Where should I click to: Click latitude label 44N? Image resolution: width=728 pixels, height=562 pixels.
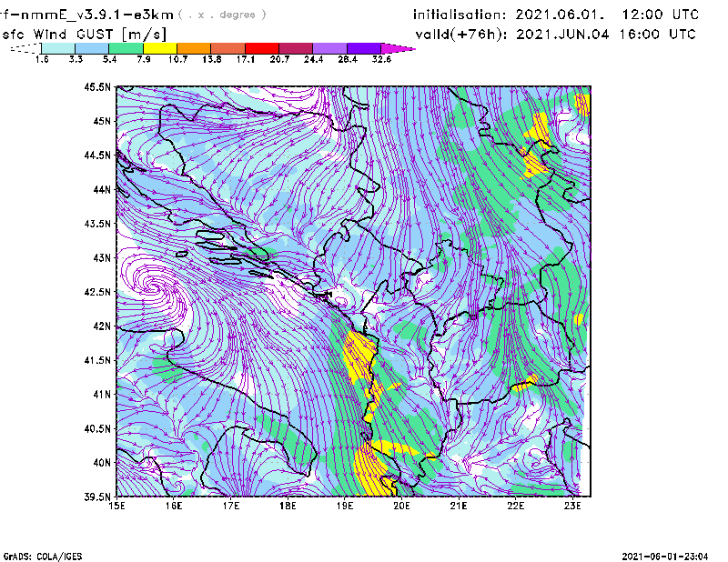(102, 189)
